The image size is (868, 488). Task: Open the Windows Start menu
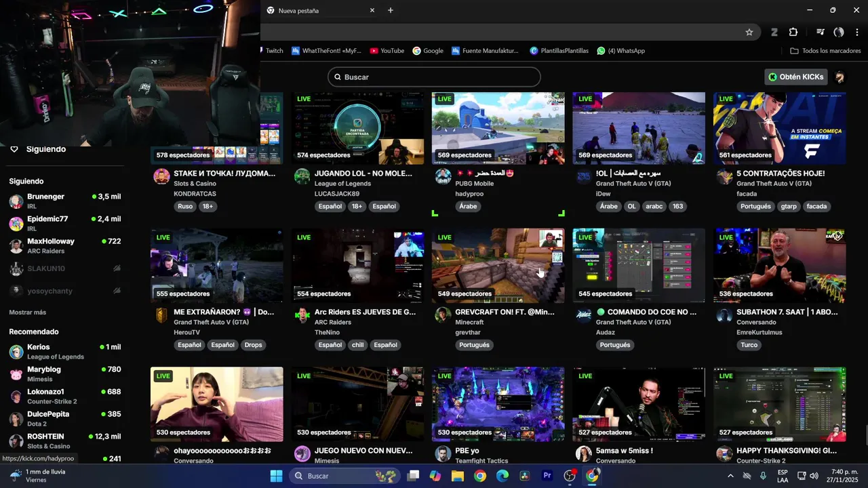coord(276,476)
